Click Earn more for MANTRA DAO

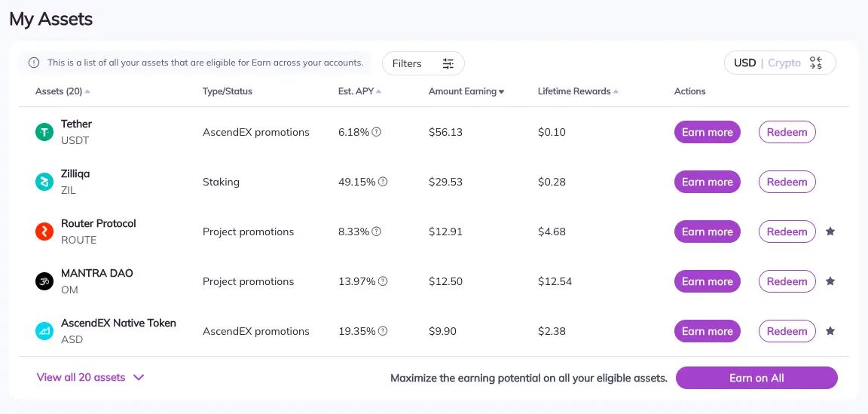tap(707, 281)
